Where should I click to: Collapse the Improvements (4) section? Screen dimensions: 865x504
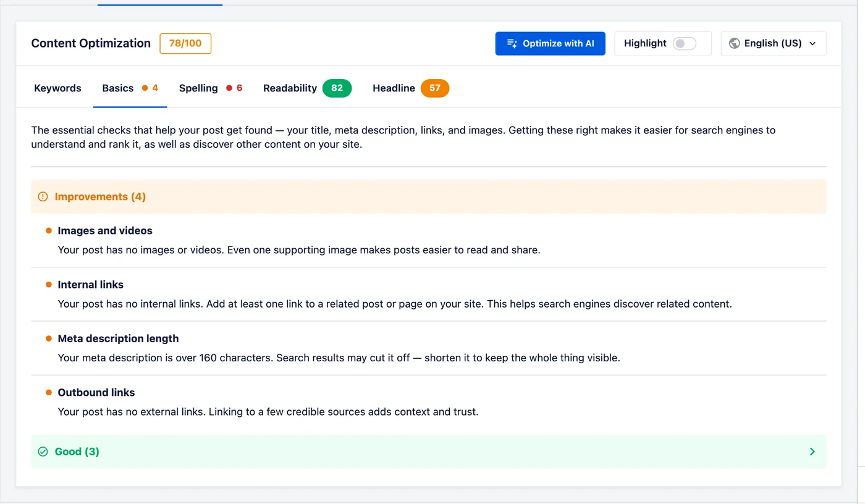(x=428, y=197)
